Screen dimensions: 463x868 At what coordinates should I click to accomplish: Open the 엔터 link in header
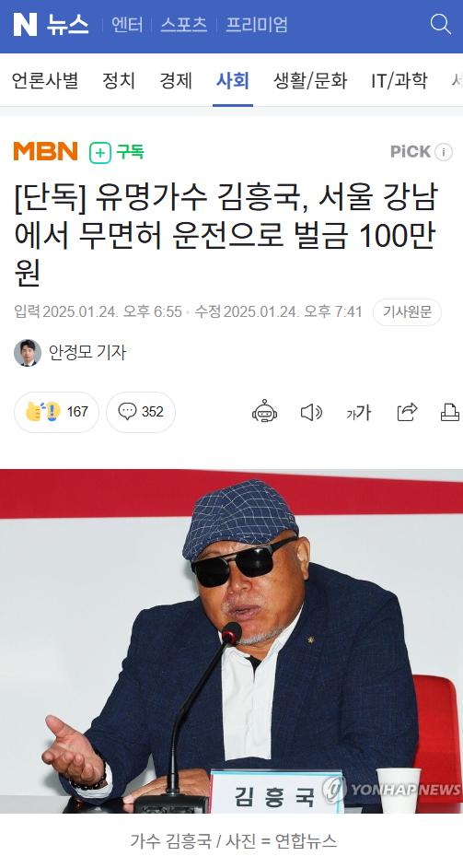[x=127, y=25]
